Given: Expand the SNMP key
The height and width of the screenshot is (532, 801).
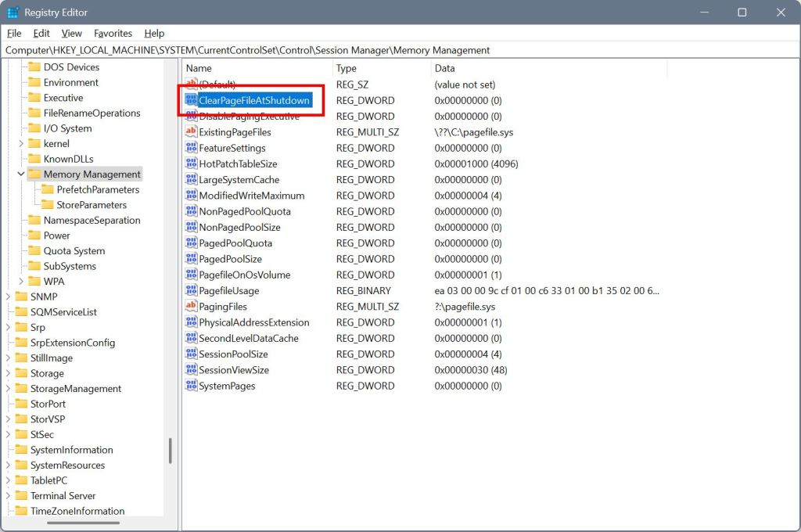Looking at the screenshot, I should 8,297.
